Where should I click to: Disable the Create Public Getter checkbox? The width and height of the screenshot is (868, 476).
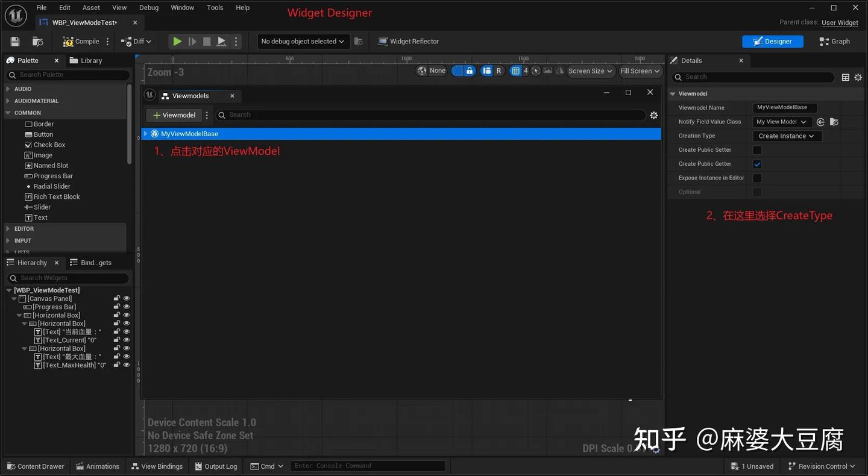click(x=757, y=163)
